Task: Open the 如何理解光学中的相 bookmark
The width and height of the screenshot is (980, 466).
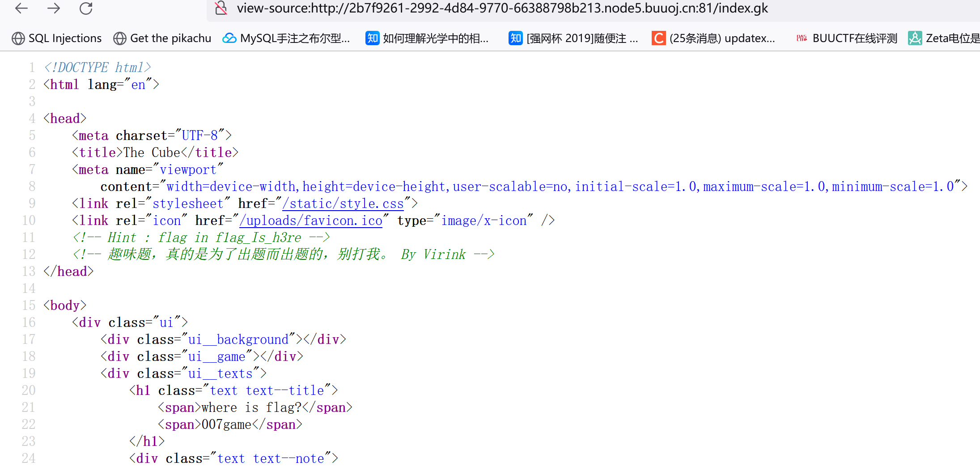Action: point(428,38)
